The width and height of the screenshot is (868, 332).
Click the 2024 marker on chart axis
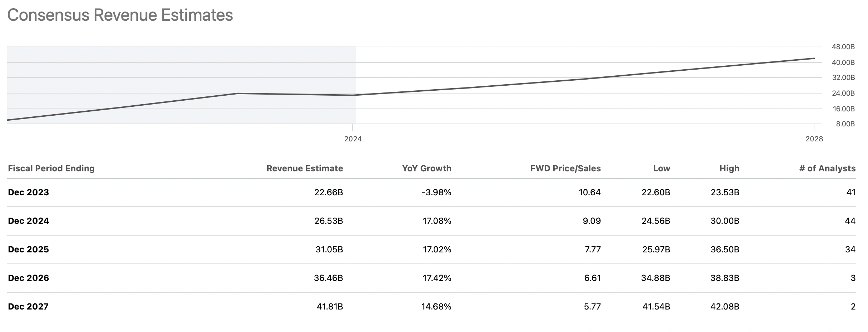(x=353, y=139)
